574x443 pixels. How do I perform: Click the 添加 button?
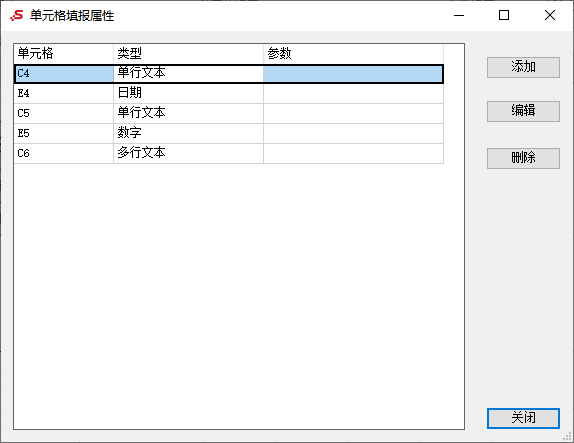(x=523, y=67)
